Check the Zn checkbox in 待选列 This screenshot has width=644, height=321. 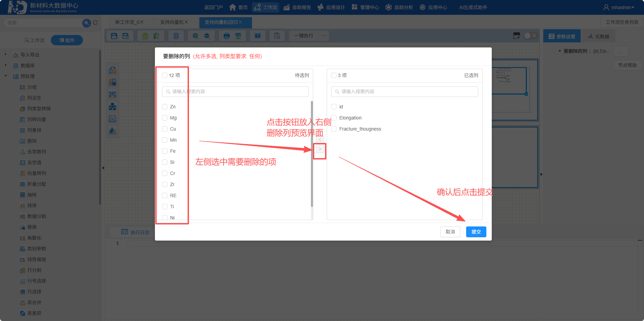coord(165,107)
